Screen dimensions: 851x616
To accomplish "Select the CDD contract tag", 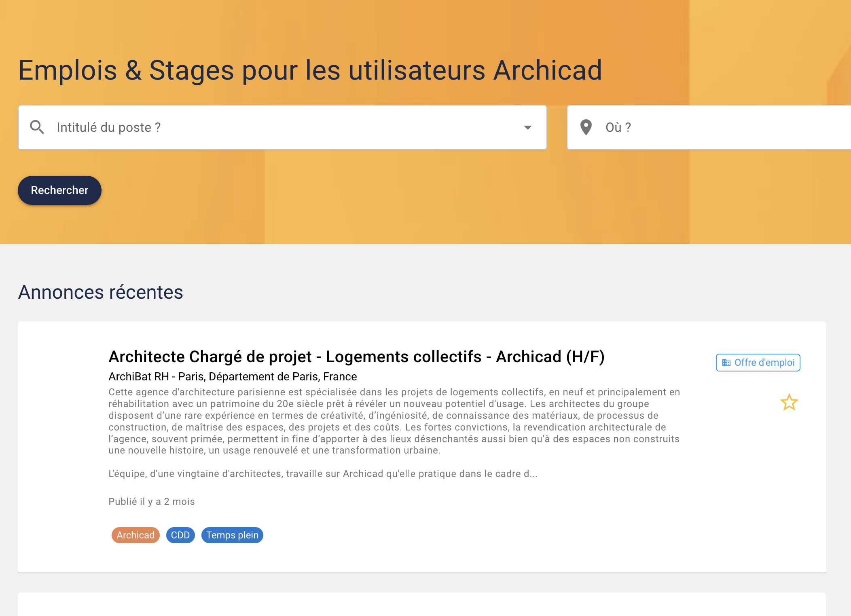I will 180,535.
